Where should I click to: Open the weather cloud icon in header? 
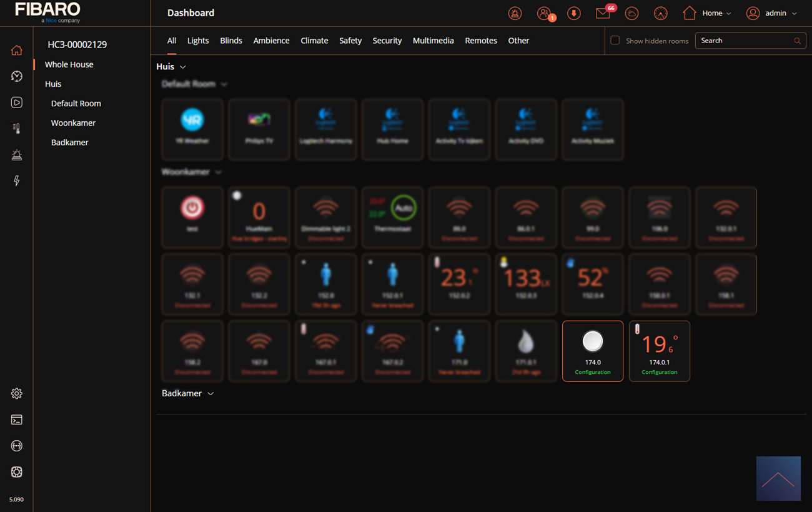(631, 13)
